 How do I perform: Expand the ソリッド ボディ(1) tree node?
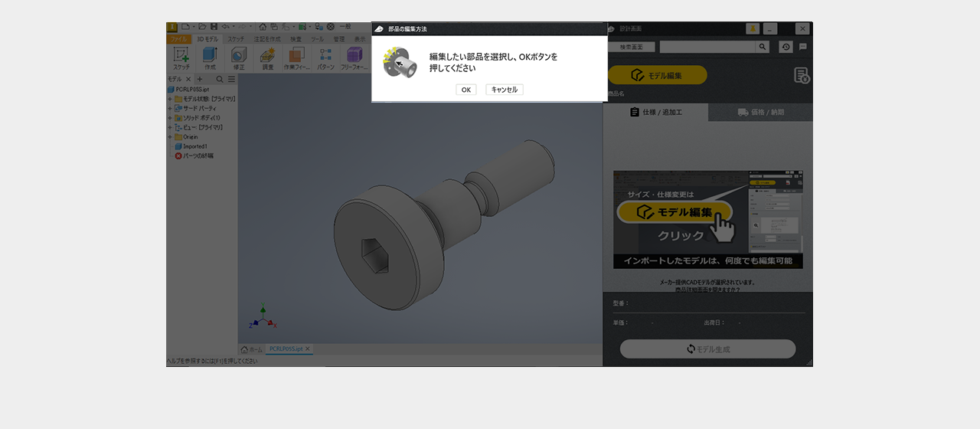point(170,118)
